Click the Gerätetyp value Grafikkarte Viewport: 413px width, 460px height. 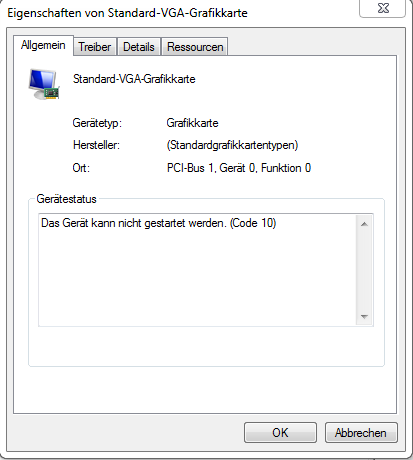(x=192, y=123)
